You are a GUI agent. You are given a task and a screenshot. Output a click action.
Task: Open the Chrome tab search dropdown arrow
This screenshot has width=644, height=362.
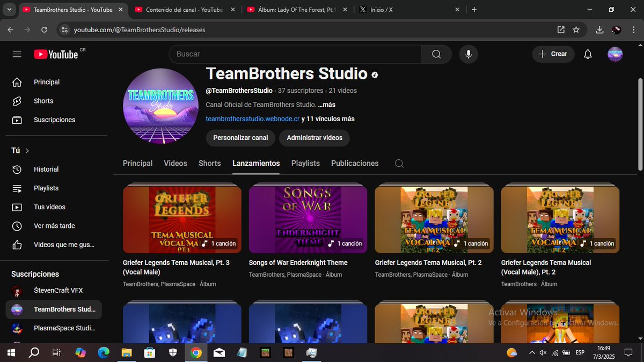point(9,10)
